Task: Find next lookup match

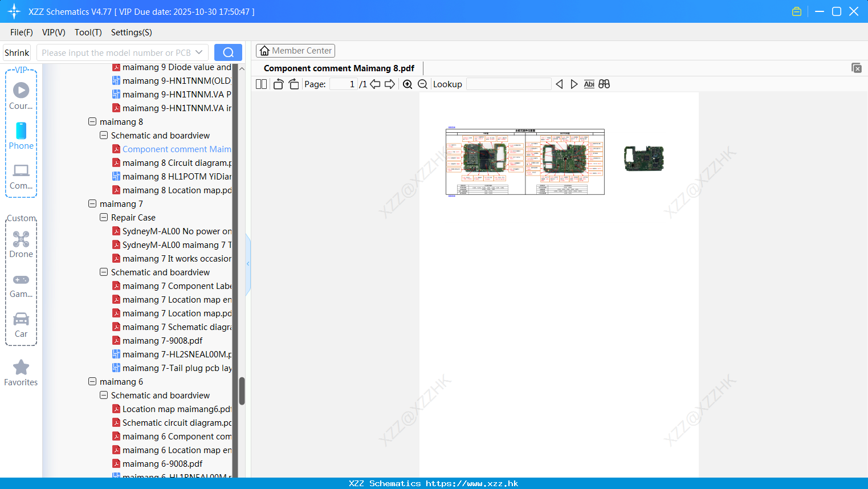Action: pos(574,84)
